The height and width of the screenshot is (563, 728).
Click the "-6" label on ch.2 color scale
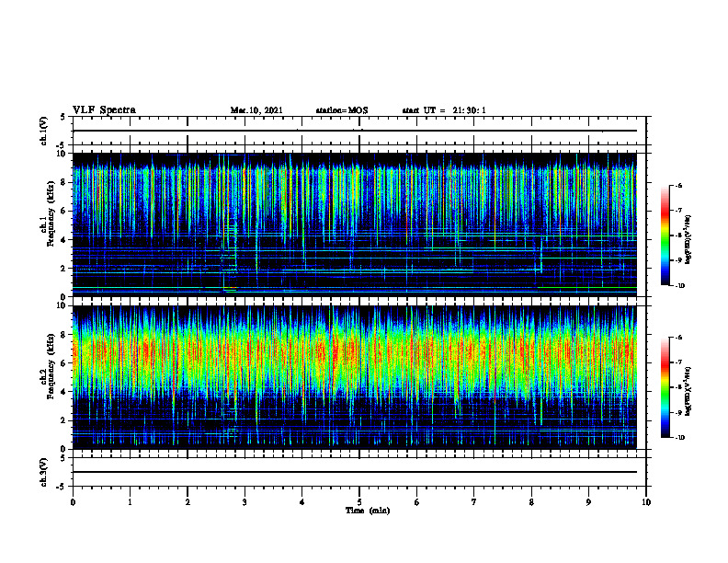(678, 338)
